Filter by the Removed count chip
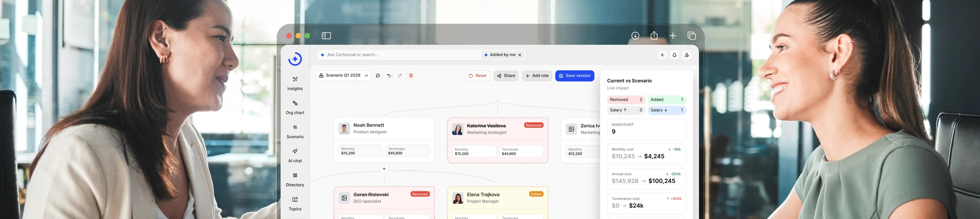980x219 pixels. [626, 100]
